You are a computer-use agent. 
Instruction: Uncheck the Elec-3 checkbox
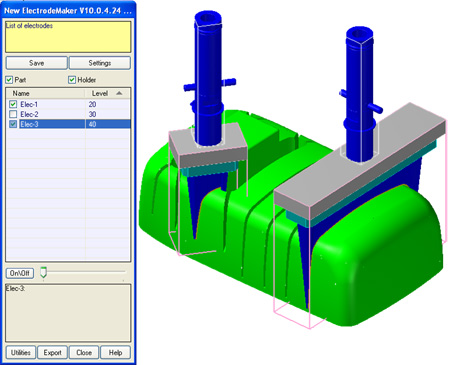click(13, 124)
